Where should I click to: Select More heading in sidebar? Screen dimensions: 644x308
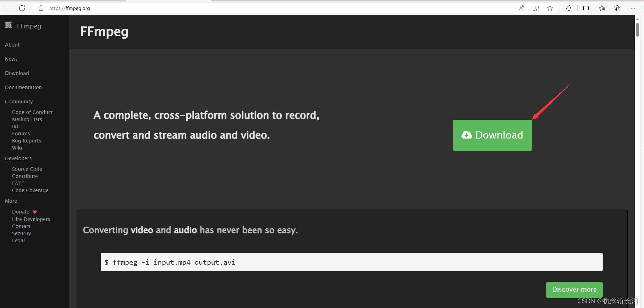(x=11, y=201)
